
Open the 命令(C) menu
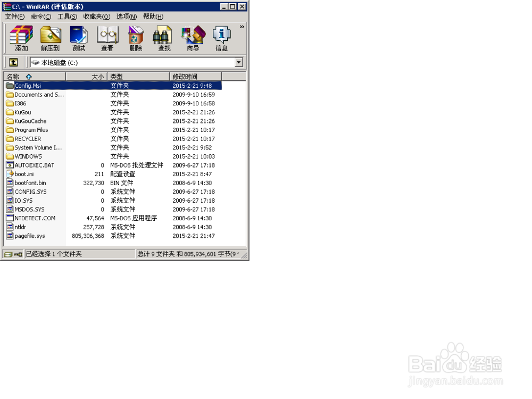[41, 16]
